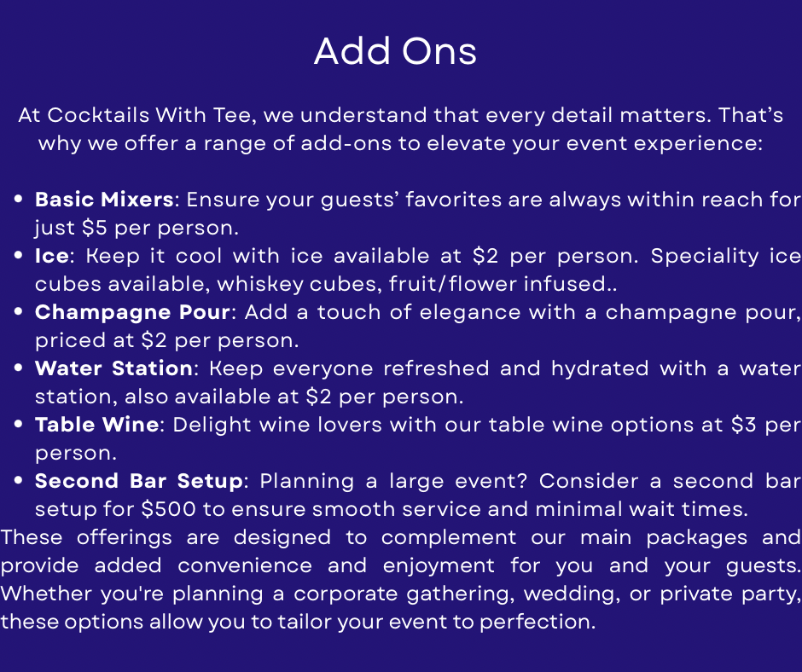Click the 'Ice' bold label

pos(52,256)
